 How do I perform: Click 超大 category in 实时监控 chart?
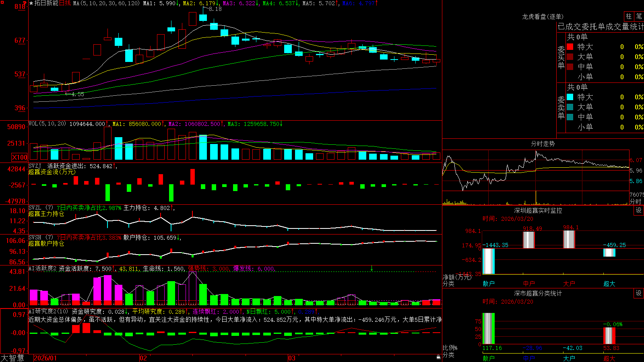coord(609,284)
